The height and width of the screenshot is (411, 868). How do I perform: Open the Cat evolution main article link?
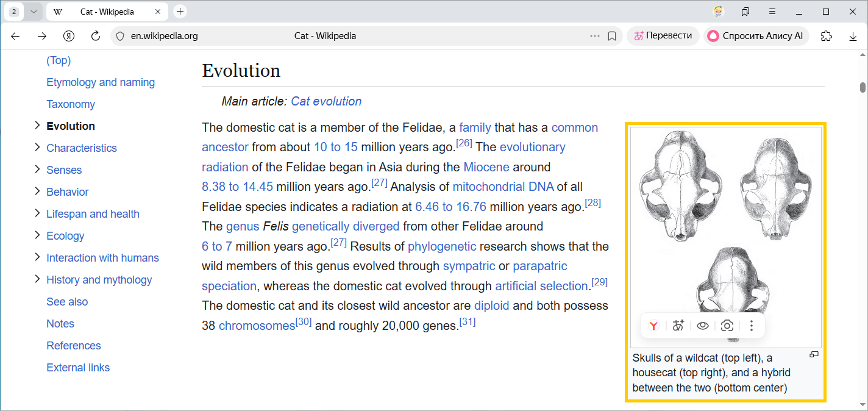(x=326, y=101)
